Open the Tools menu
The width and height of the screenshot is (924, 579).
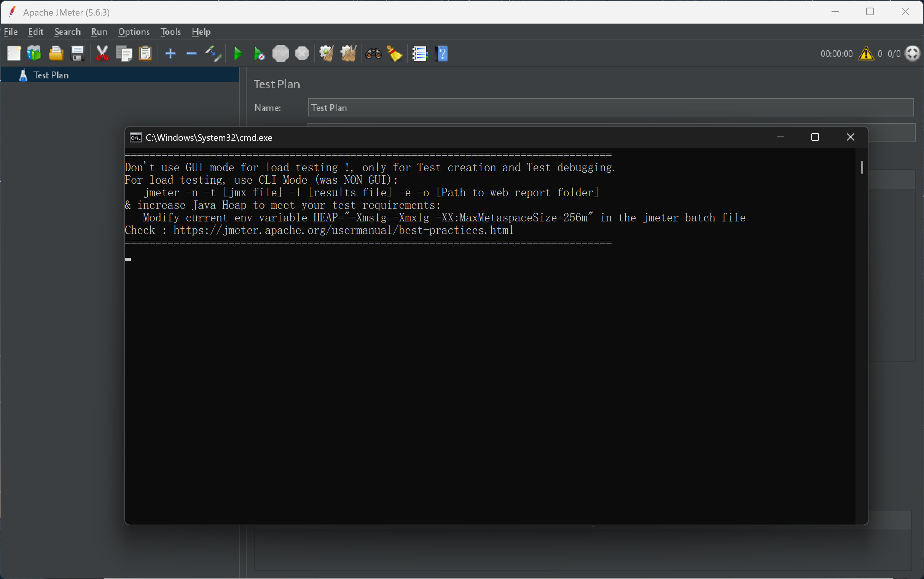[x=170, y=32]
